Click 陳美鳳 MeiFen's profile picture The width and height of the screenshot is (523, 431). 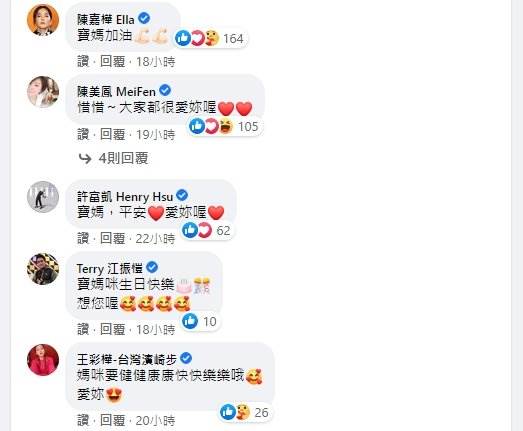click(43, 92)
